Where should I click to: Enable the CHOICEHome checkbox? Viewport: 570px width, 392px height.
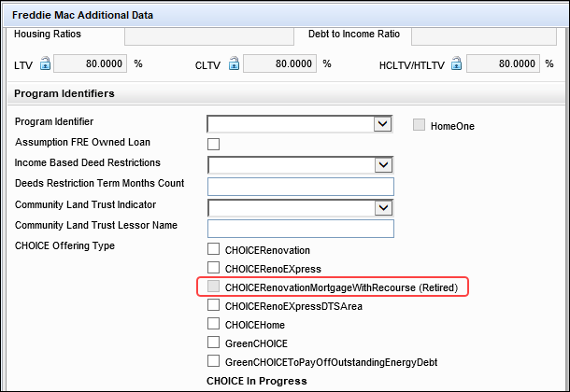pos(214,325)
